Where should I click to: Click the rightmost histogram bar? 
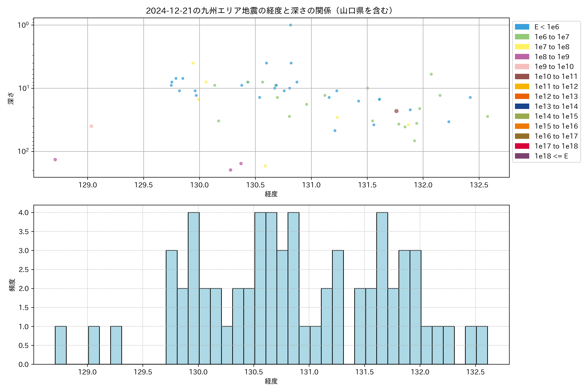coord(482,345)
